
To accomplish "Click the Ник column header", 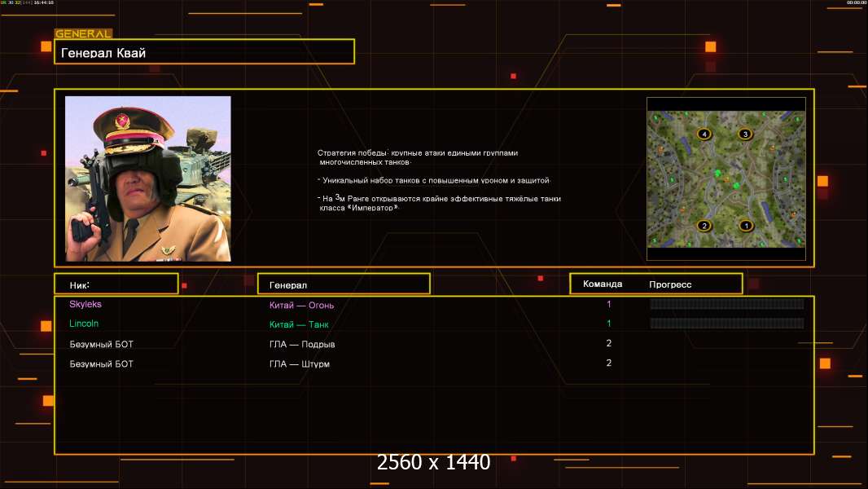I will tap(116, 284).
